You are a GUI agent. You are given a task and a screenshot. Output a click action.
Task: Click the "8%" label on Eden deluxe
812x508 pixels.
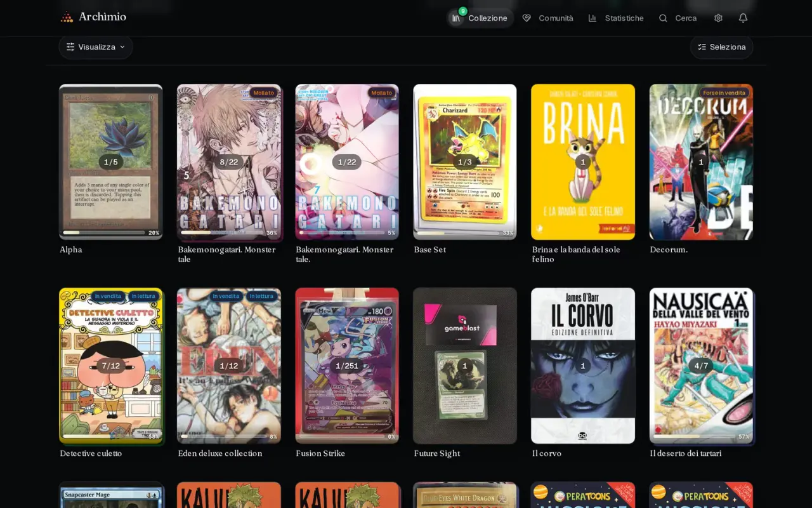click(x=273, y=437)
